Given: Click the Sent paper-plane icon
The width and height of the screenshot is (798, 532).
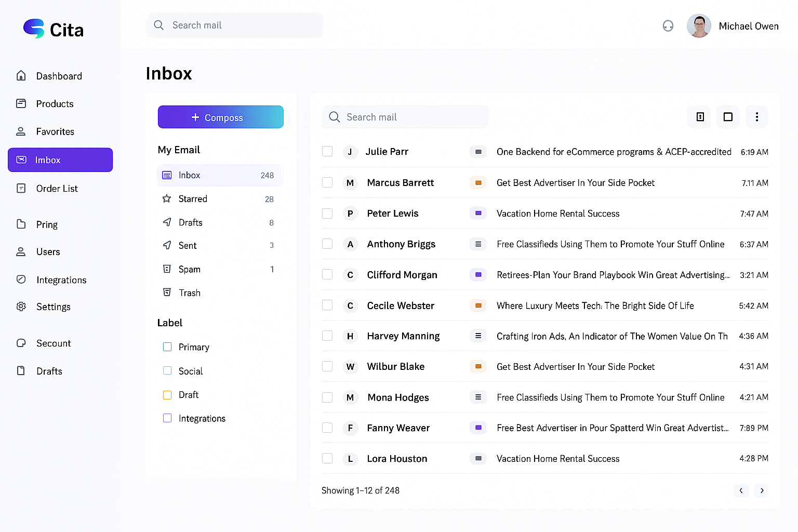Looking at the screenshot, I should 167,245.
